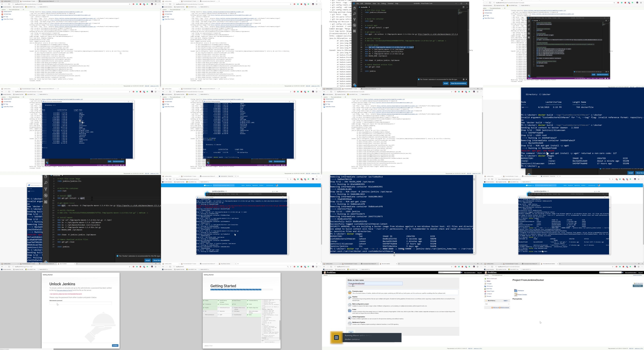644x350 pixels.
Task: Click the find box under Build History
Action: pyautogui.click(x=497, y=304)
